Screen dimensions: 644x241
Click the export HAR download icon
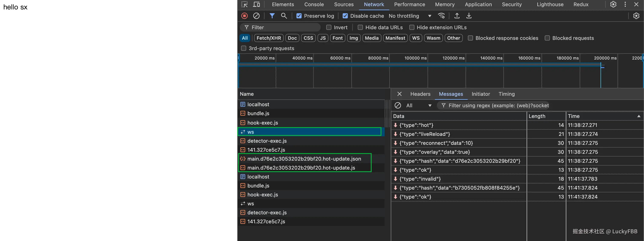coord(469,16)
